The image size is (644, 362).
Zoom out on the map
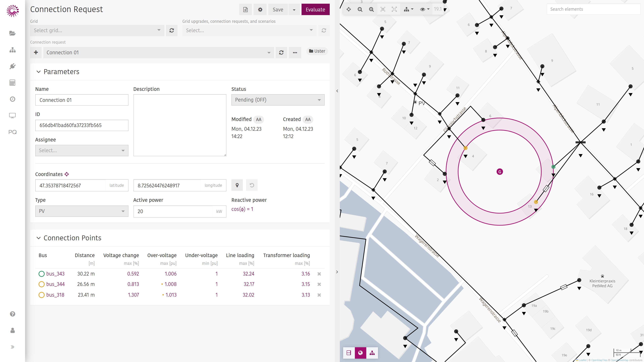pyautogui.click(x=360, y=9)
